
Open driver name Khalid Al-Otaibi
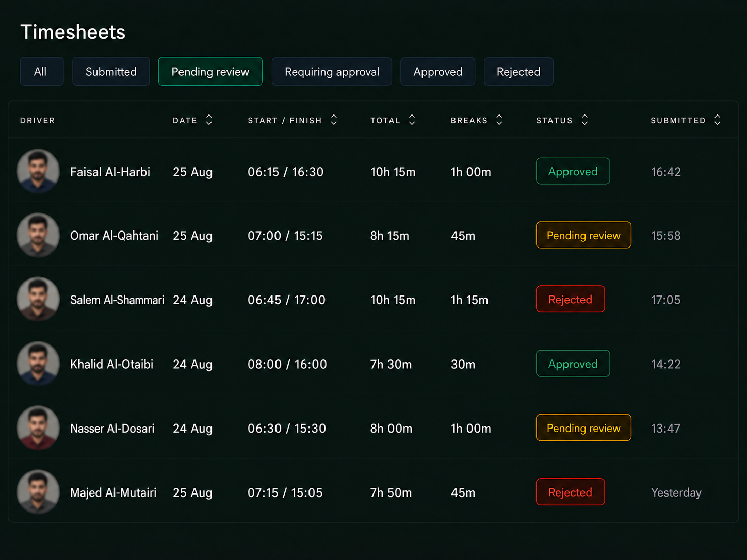111,364
